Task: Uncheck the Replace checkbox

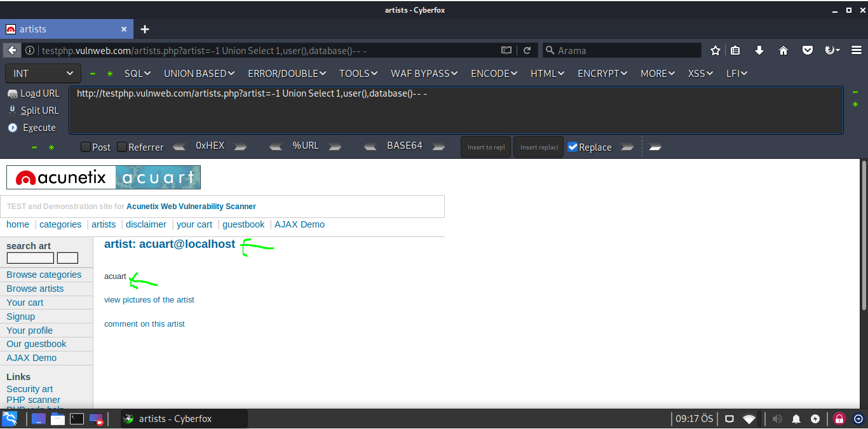Action: 573,147
